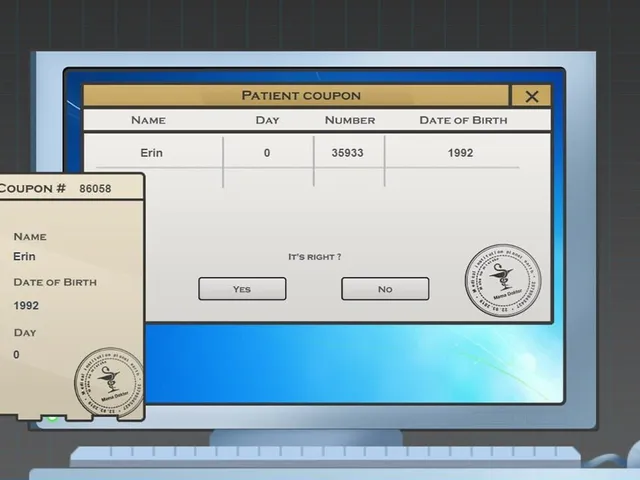Screen dimensions: 640x480
Task: Confirm with the Yes button
Action: pos(242,289)
